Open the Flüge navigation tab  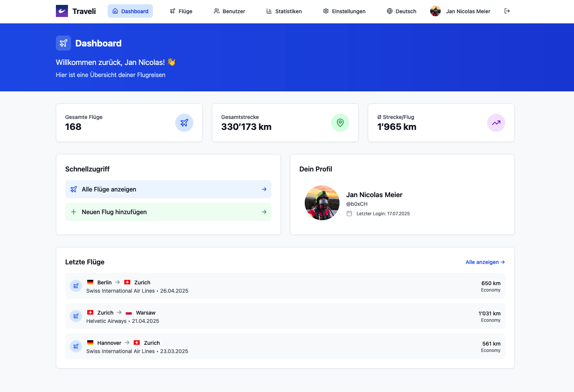tap(181, 11)
